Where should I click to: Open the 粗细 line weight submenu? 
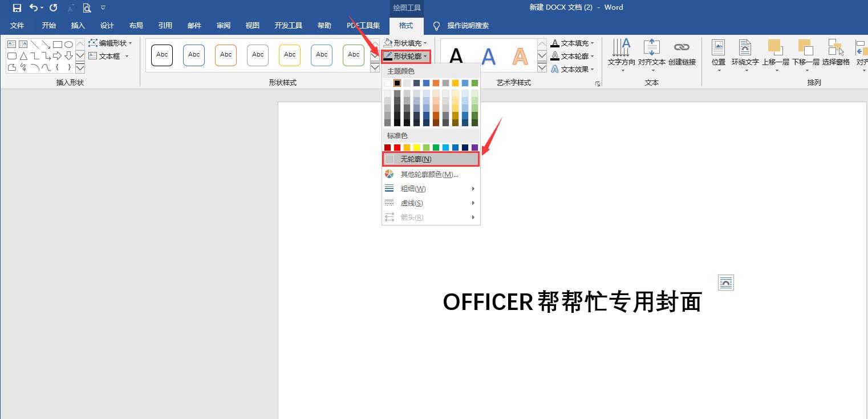(412, 188)
